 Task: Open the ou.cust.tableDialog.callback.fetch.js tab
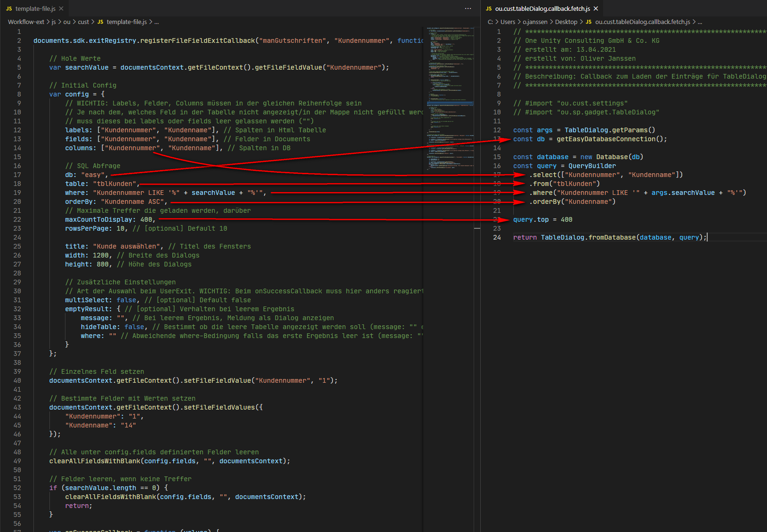pyautogui.click(x=542, y=8)
